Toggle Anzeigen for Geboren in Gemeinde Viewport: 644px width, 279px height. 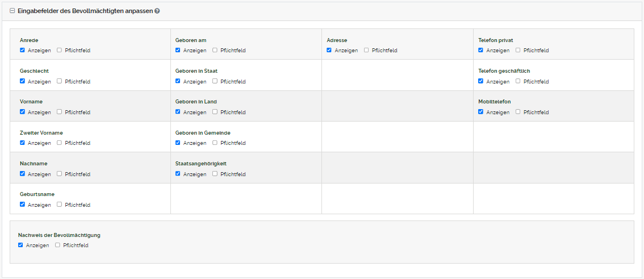coord(178,143)
